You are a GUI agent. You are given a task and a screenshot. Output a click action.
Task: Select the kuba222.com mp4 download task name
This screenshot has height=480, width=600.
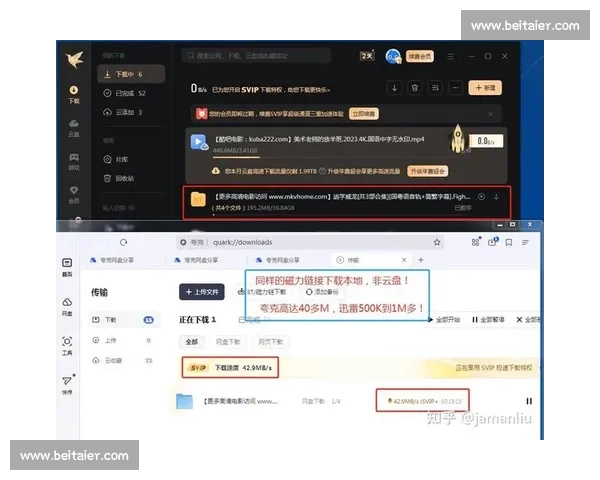tap(319, 139)
